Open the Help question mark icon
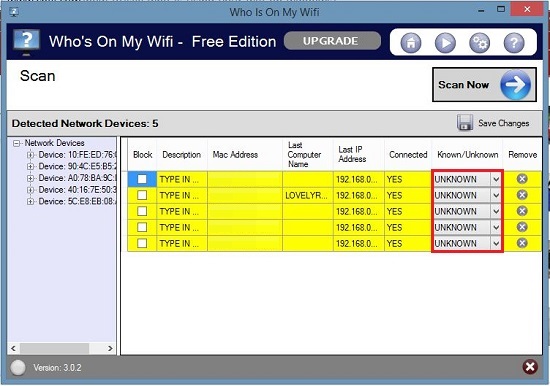This screenshot has width=550, height=386. pos(514,43)
